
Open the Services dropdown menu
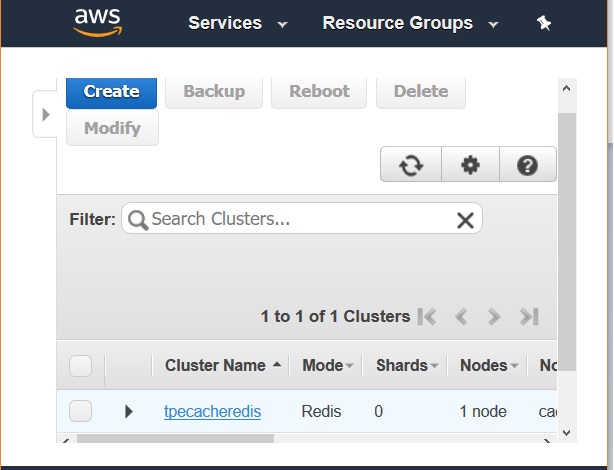click(237, 23)
